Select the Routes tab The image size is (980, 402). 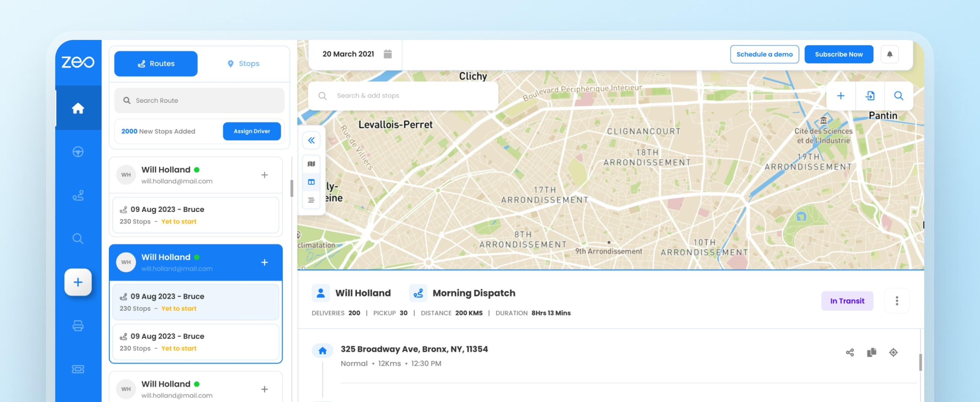(x=156, y=64)
